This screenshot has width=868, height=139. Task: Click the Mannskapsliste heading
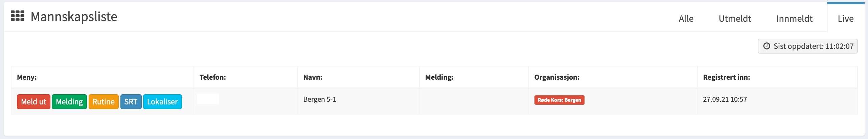pyautogui.click(x=74, y=17)
